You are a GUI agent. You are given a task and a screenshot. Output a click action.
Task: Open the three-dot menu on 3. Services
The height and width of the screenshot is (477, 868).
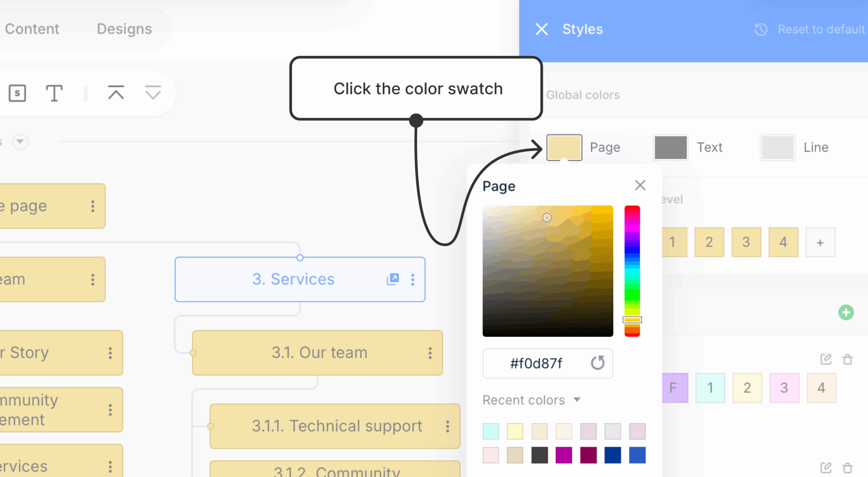pos(413,279)
